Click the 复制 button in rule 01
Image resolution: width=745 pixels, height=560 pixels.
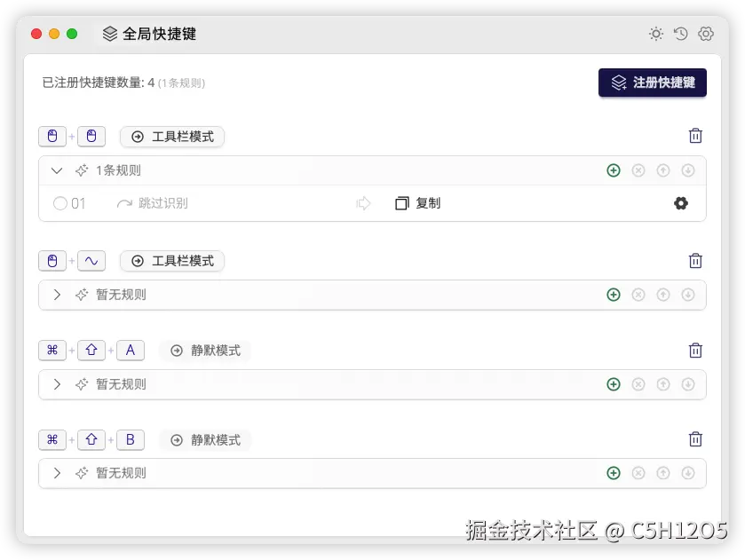pyautogui.click(x=417, y=203)
